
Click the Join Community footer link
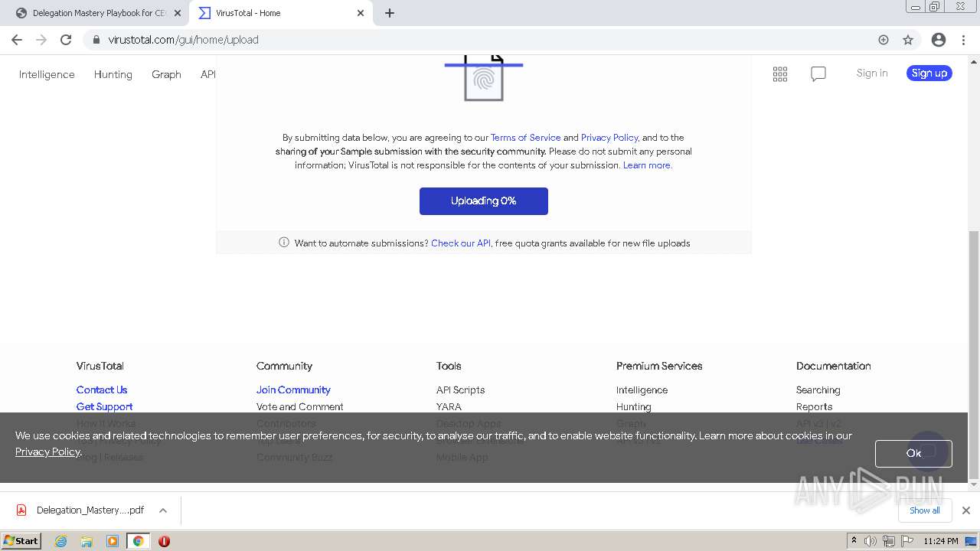pos(293,390)
